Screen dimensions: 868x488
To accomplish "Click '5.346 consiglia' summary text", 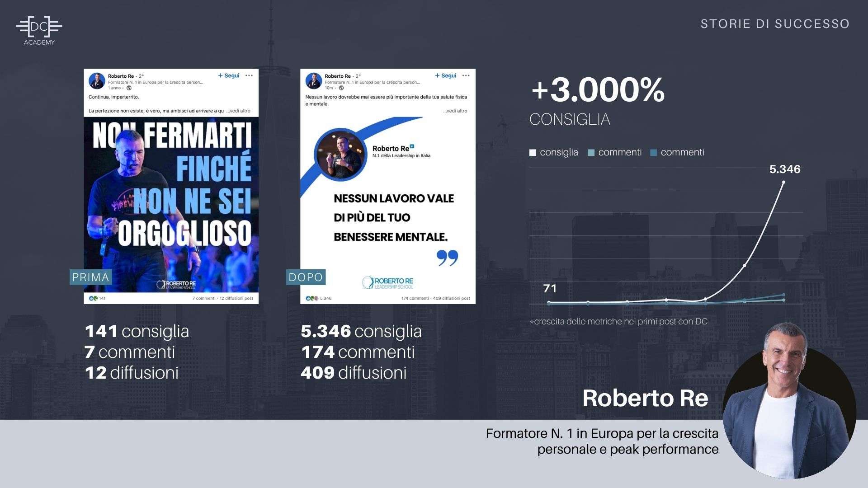I will [361, 331].
